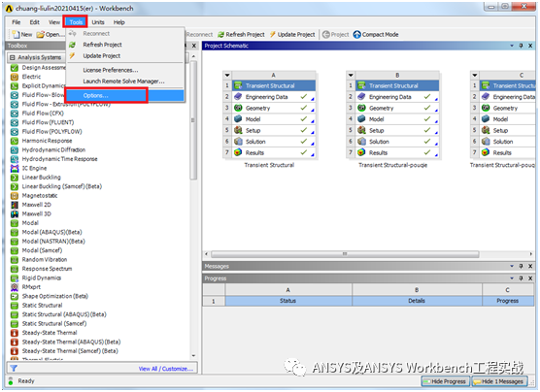Click Update Project in Tools dropdown
The height and width of the screenshot is (392, 540).
[x=102, y=55]
